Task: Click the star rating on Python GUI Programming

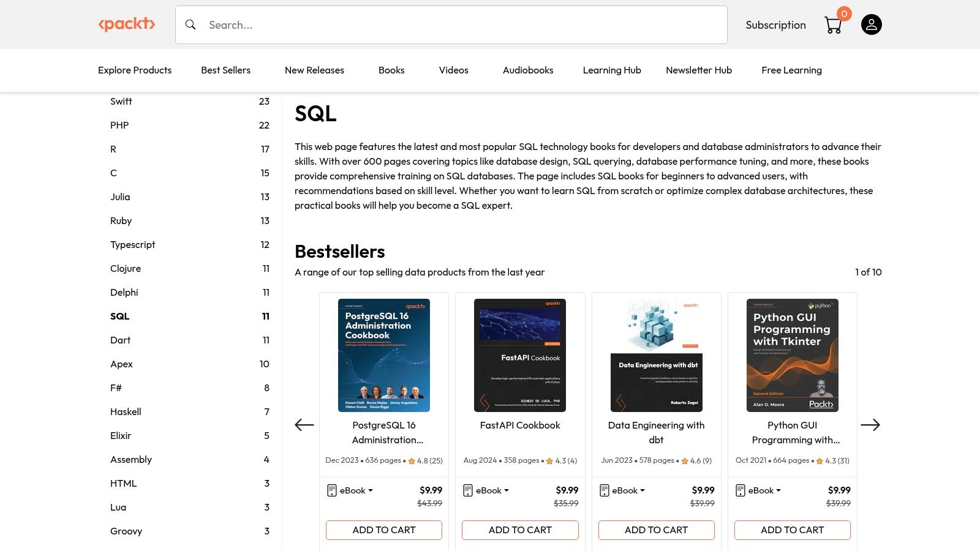Action: [820, 460]
